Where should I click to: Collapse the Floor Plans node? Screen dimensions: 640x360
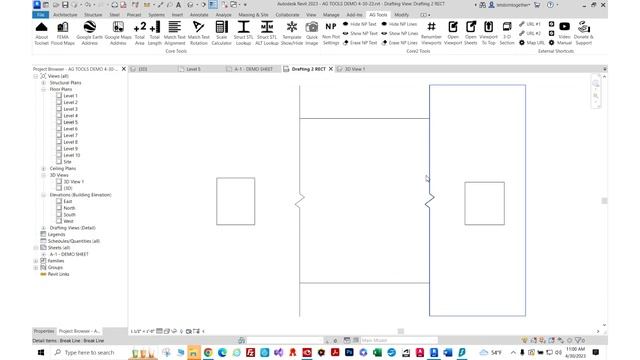43,89
